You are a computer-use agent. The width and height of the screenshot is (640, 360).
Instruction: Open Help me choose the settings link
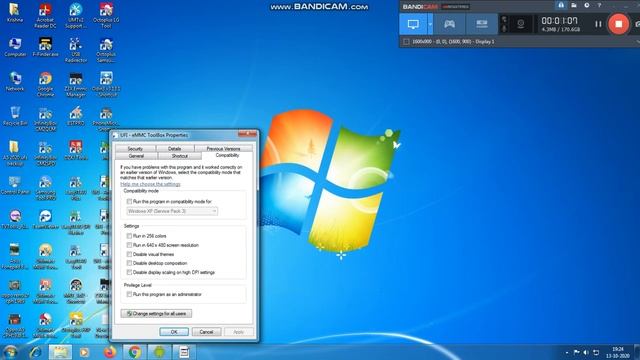click(150, 184)
